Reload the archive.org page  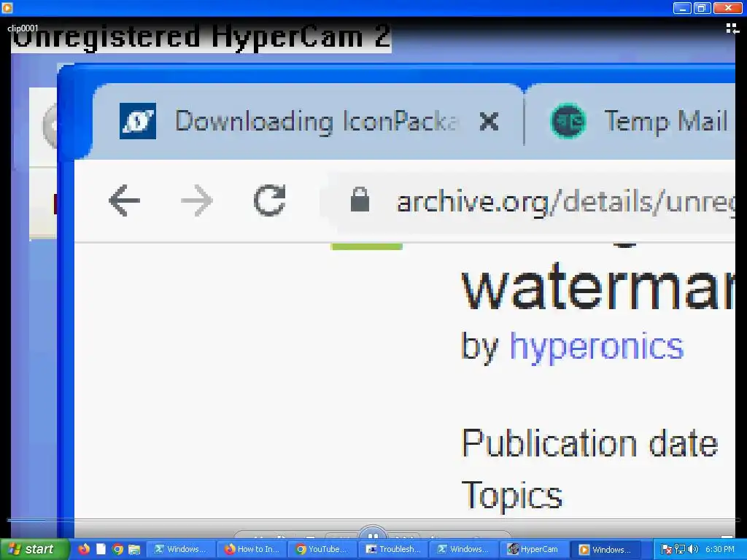(x=270, y=201)
